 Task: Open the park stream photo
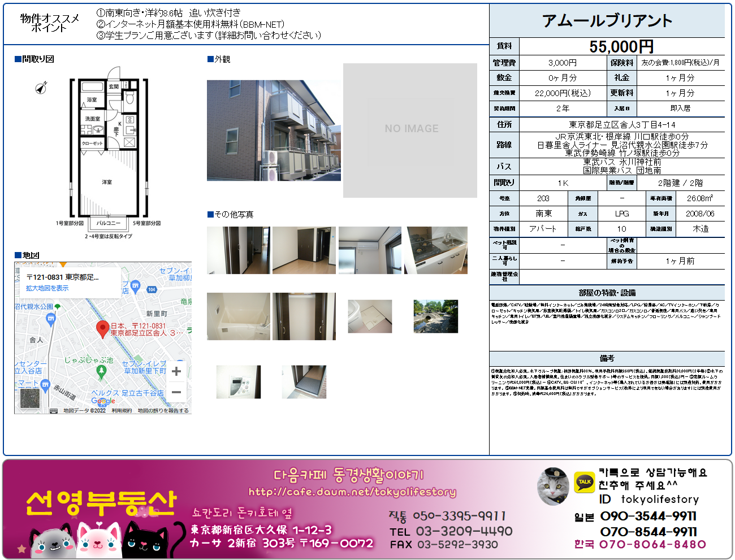(x=436, y=316)
